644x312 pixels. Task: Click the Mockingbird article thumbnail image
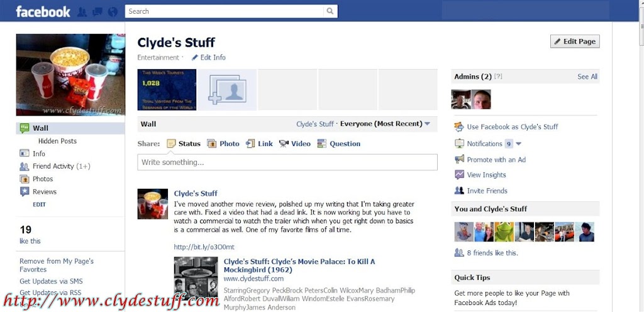(x=196, y=277)
